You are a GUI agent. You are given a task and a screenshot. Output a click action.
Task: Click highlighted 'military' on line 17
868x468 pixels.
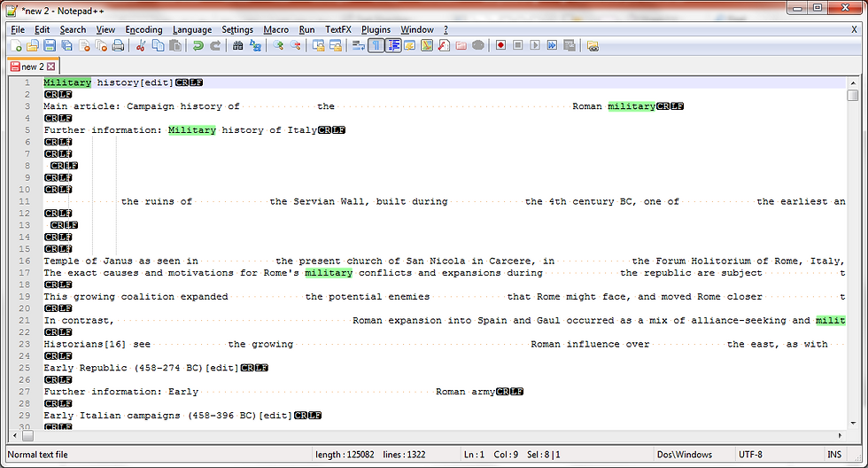tap(329, 272)
